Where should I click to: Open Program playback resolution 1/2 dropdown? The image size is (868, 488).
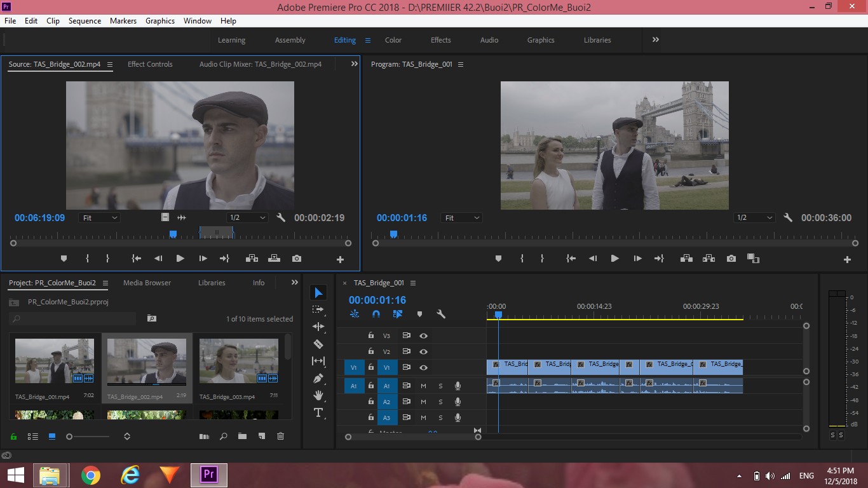pyautogui.click(x=754, y=217)
